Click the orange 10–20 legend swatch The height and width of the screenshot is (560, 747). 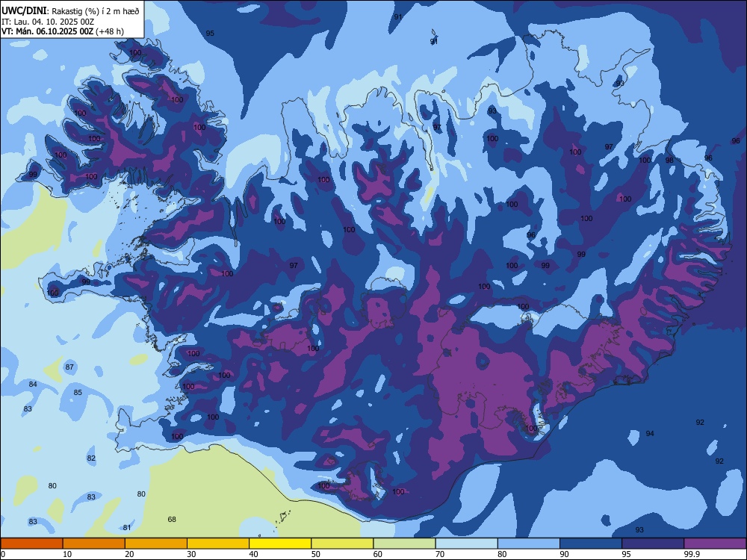[94, 544]
